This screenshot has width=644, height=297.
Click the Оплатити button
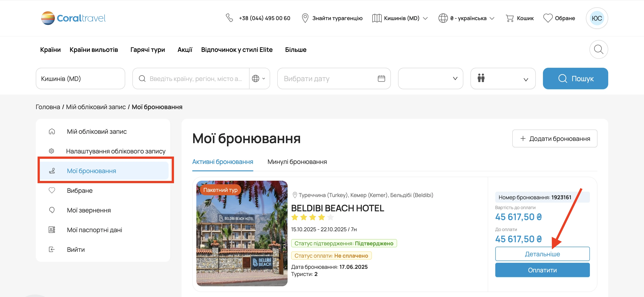tap(542, 270)
